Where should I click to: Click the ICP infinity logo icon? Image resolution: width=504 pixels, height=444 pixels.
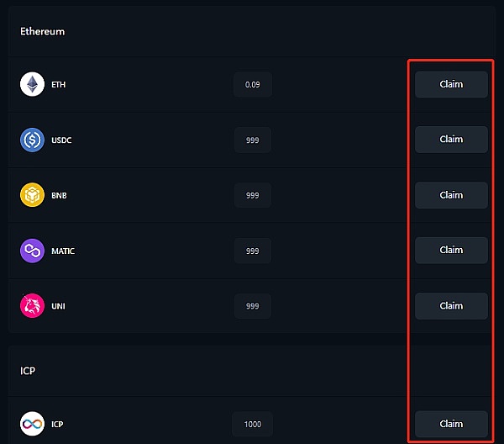(x=32, y=424)
